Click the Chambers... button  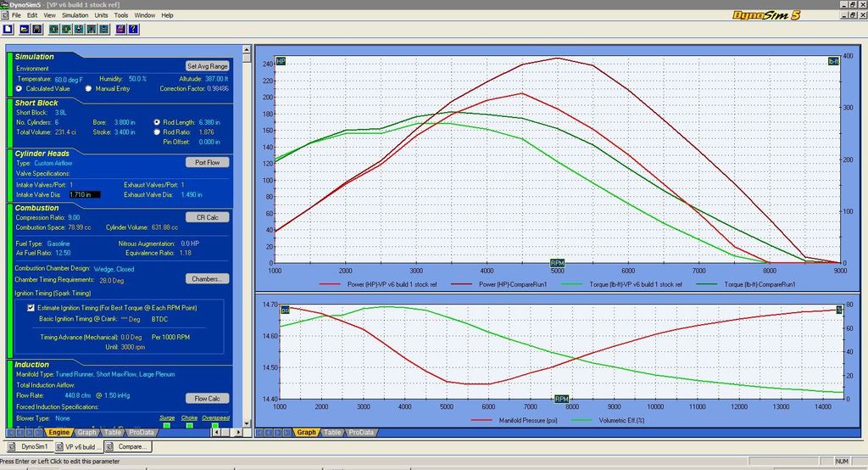(x=207, y=279)
